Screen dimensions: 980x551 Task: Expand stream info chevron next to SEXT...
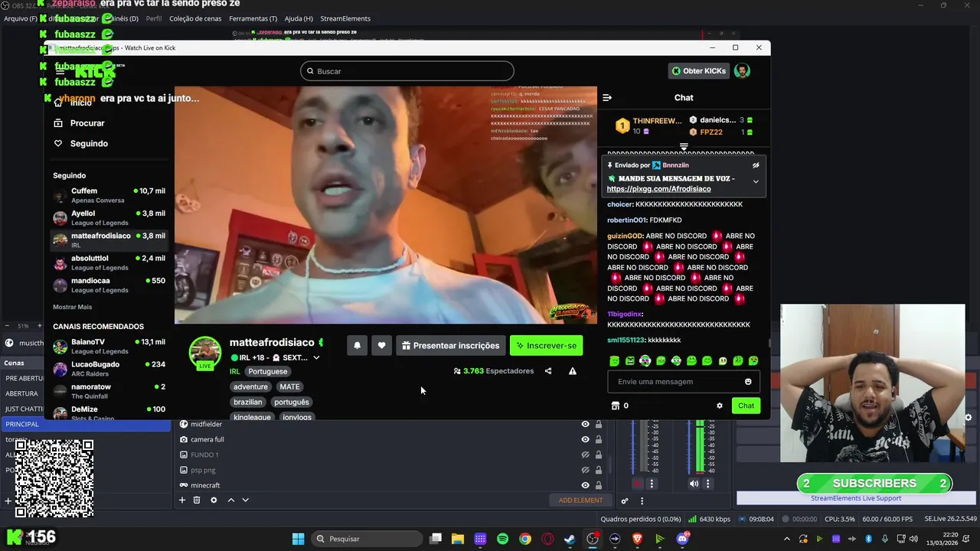[x=316, y=357]
